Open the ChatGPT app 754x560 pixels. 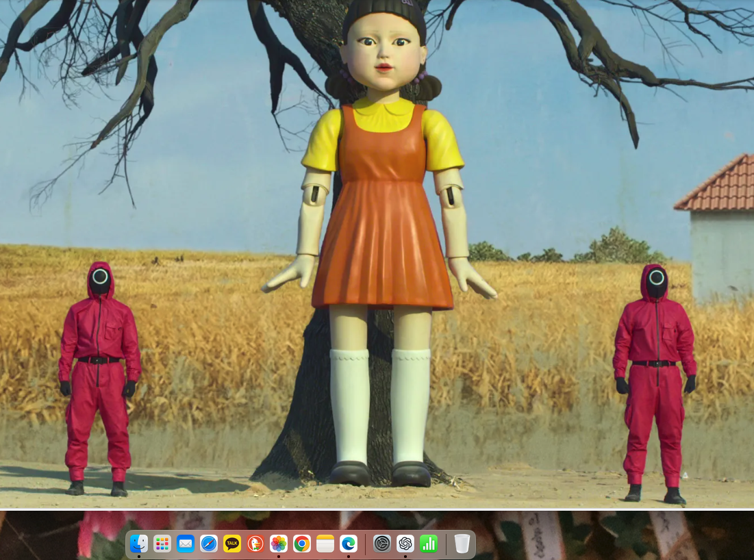405,544
